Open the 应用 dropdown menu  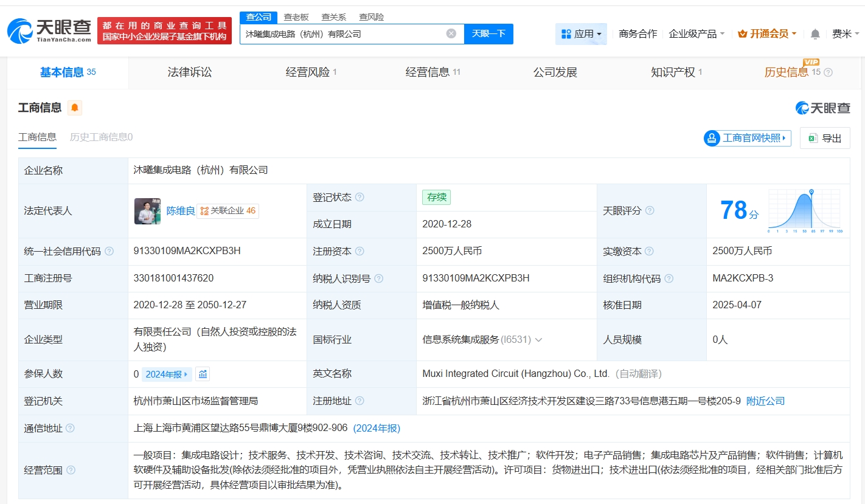581,34
